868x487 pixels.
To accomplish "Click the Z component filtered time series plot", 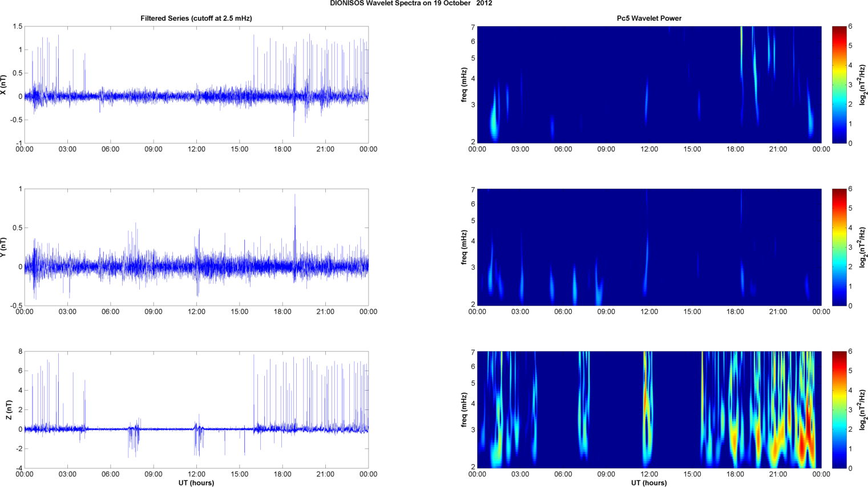I will tap(196, 410).
